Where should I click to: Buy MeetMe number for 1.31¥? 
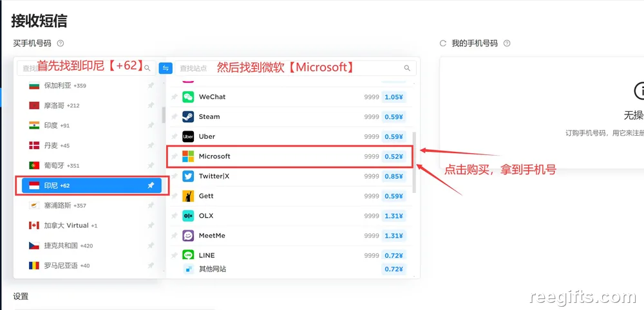(x=393, y=236)
